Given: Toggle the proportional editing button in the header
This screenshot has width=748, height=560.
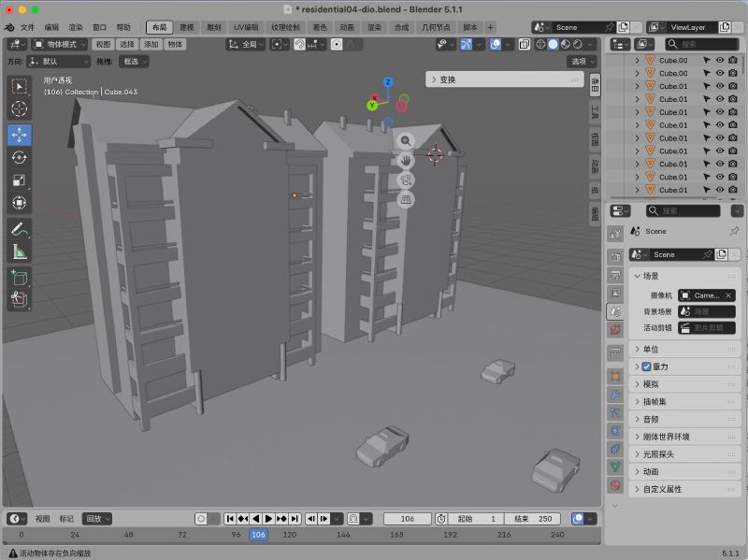Looking at the screenshot, I should pyautogui.click(x=337, y=44).
